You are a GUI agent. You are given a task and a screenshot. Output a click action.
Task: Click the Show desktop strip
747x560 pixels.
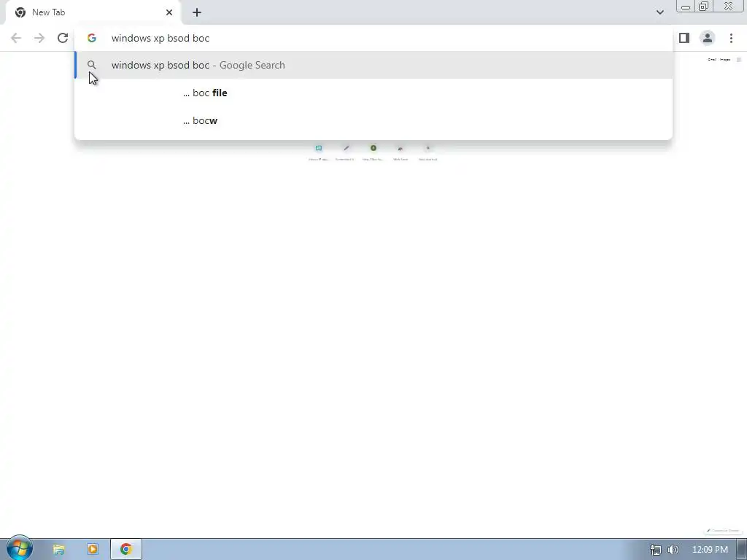coord(742,550)
